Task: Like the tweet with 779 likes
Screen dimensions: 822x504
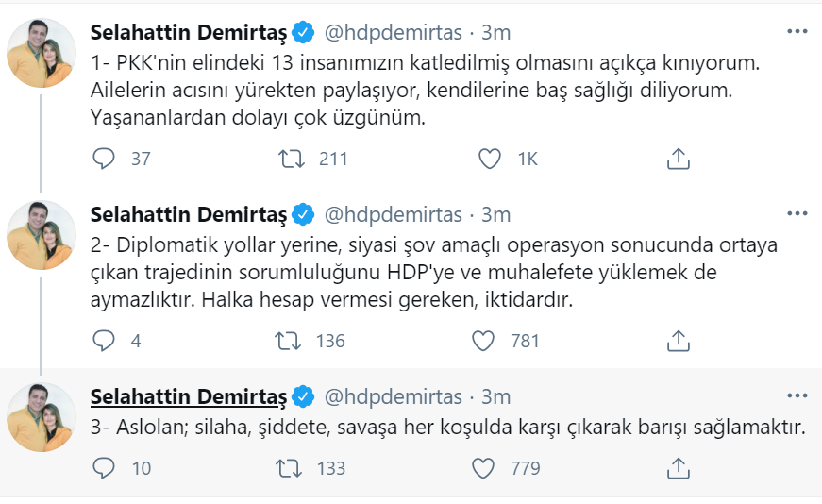Action: [x=483, y=467]
